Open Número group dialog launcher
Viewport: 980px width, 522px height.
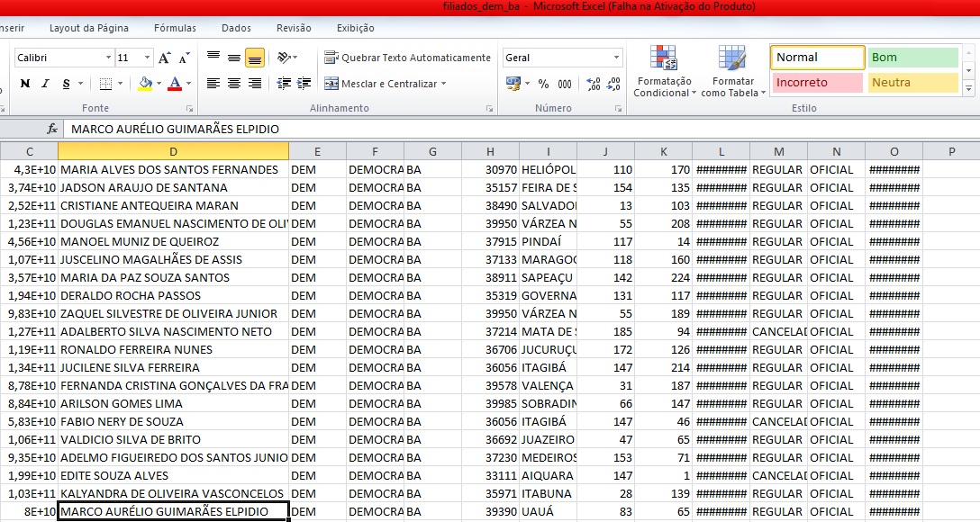pyautogui.click(x=618, y=109)
